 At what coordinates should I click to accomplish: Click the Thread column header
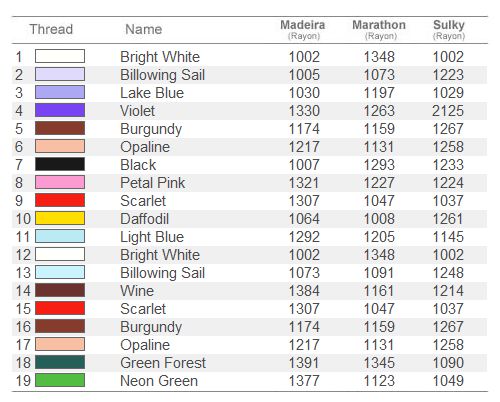[x=51, y=29]
